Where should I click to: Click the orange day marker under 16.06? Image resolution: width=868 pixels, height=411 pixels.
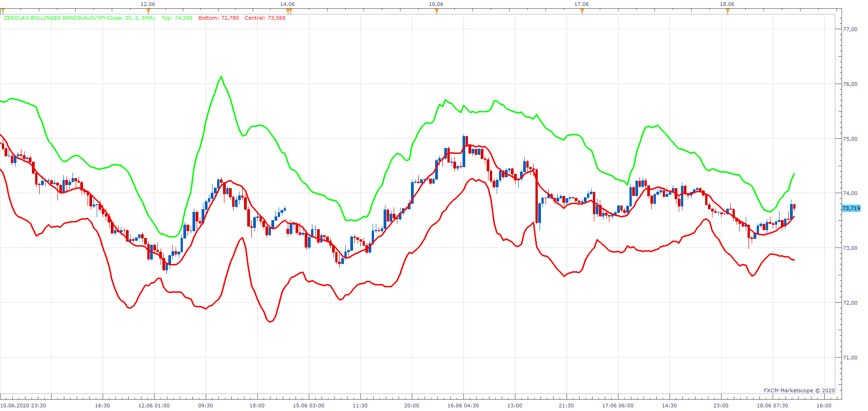pyautogui.click(x=437, y=11)
